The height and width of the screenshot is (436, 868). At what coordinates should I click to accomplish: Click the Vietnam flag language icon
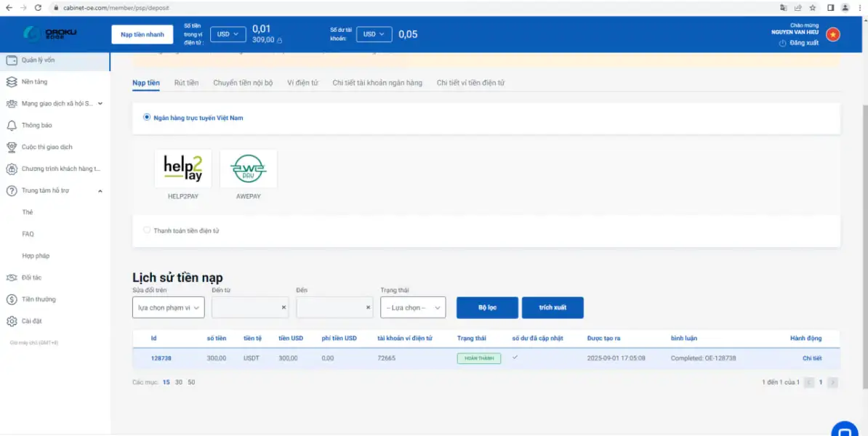tap(832, 34)
